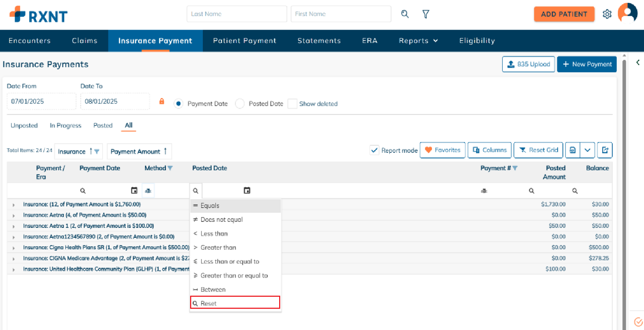The height and width of the screenshot is (330, 644).
Task: Expand the Reports menu dropdown
Action: click(x=418, y=41)
